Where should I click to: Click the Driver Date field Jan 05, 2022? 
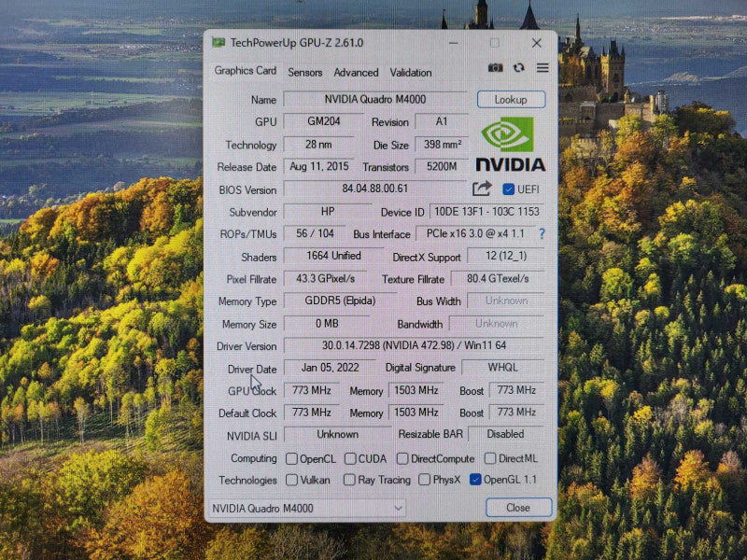coord(330,368)
